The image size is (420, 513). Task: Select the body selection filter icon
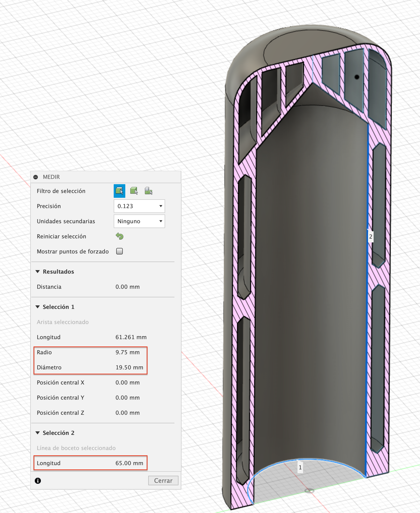(x=134, y=191)
